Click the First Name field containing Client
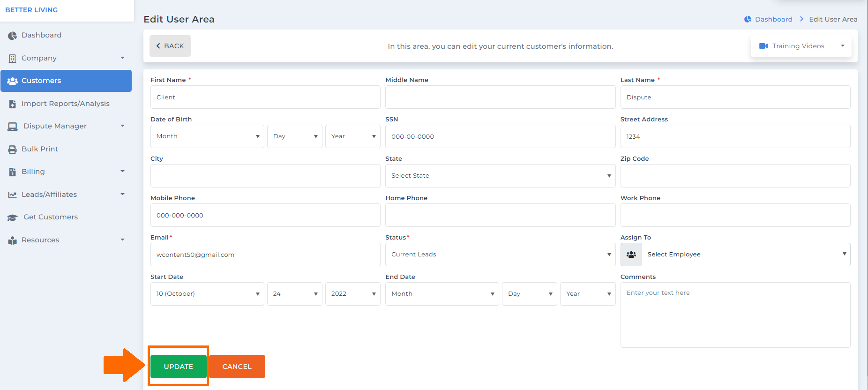 pyautogui.click(x=265, y=97)
